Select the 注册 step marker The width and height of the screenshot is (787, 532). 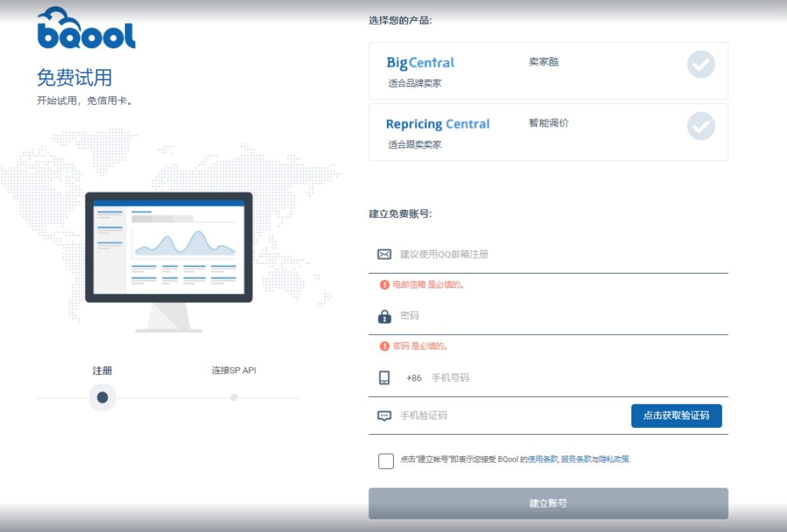point(102,397)
